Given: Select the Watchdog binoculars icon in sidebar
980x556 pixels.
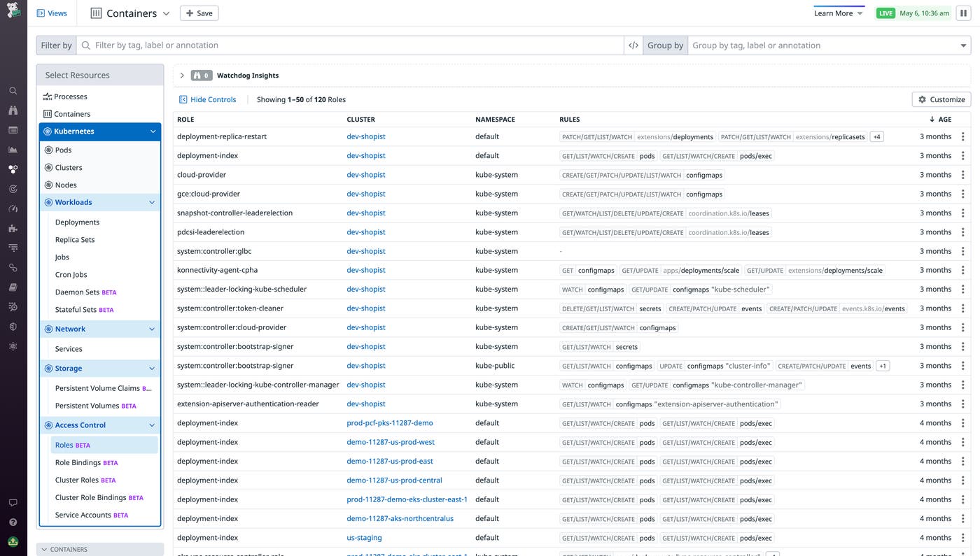Looking at the screenshot, I should tap(13, 110).
